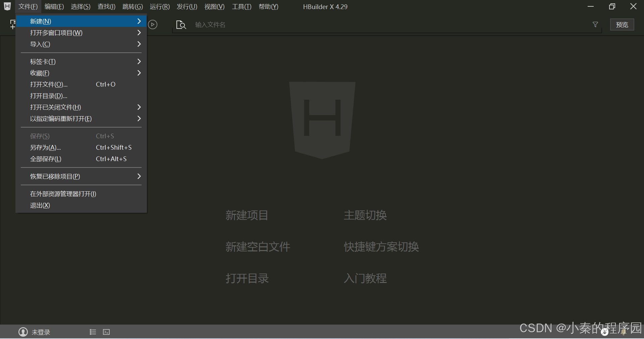
Task: Choose 打开文件(O)... from the File menu
Action: [x=81, y=84]
